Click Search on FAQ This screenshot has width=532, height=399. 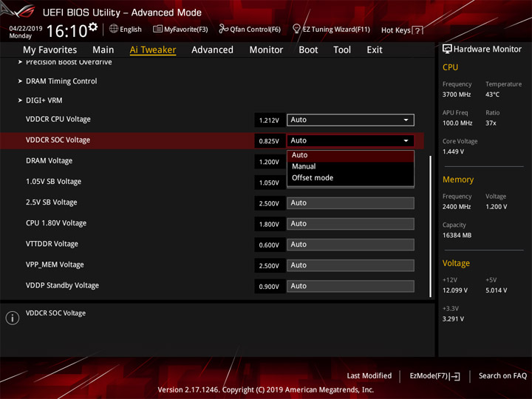pos(502,375)
